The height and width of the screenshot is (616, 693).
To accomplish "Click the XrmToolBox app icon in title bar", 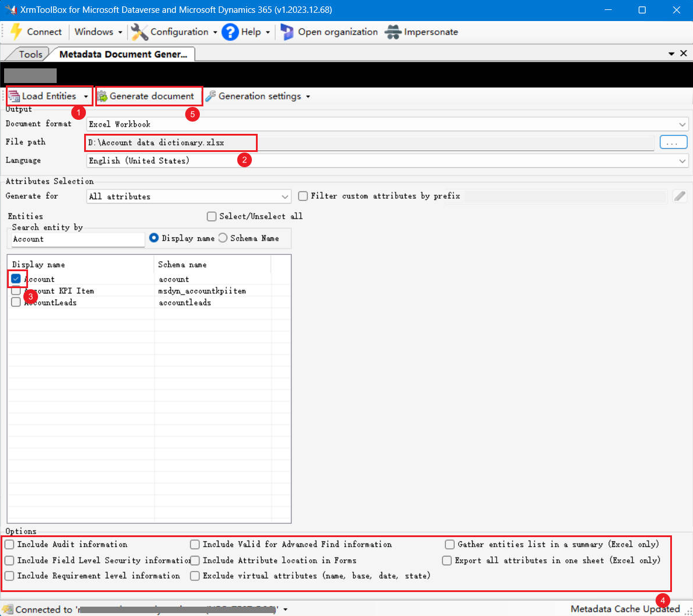I will pyautogui.click(x=11, y=10).
